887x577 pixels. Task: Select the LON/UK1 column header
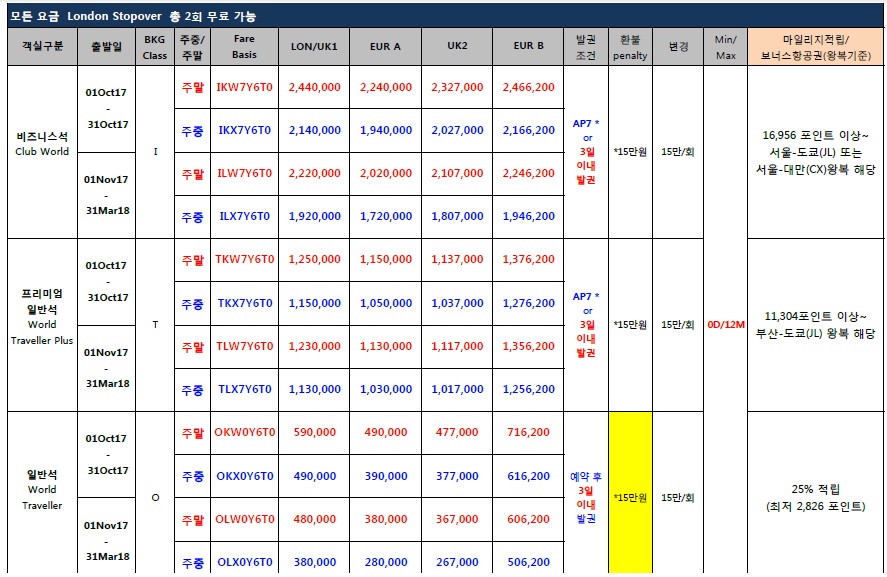[x=314, y=47]
